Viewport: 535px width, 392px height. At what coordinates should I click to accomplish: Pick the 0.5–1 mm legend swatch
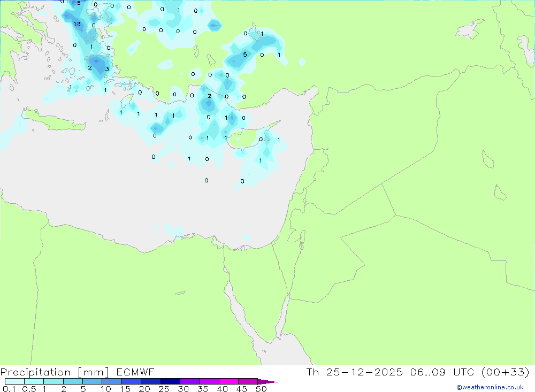(34, 381)
